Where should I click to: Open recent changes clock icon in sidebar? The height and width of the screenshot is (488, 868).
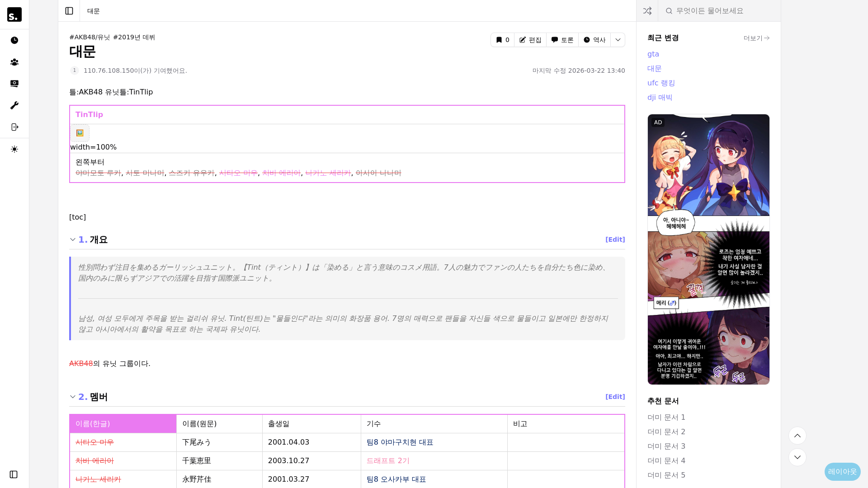(x=14, y=40)
